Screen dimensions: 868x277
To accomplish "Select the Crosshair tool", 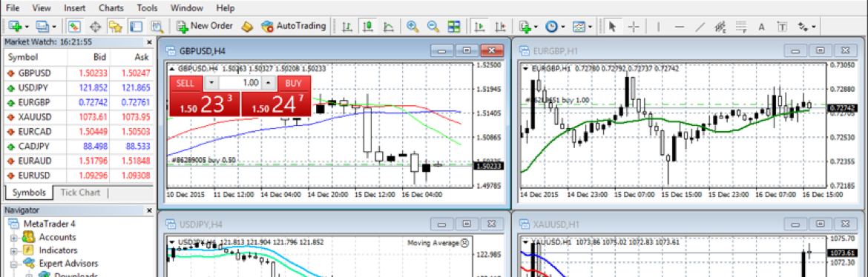I will 634,26.
